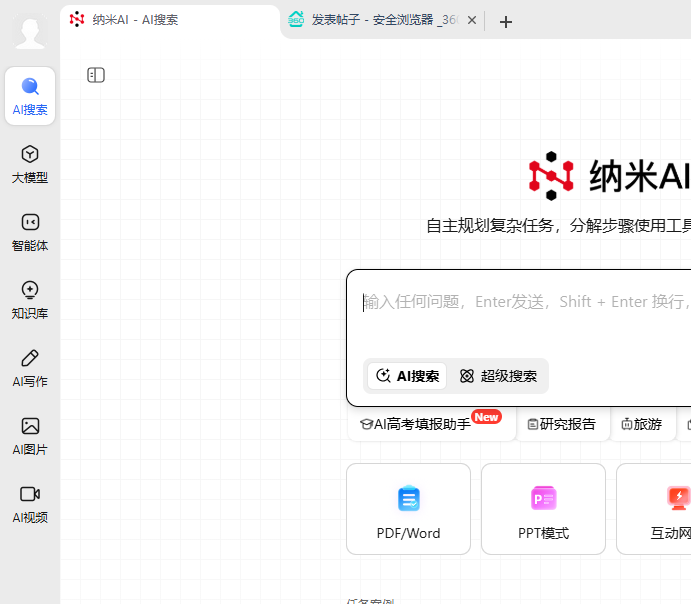This screenshot has height=604, width=691.
Task: Open the PPT模式 card
Action: [543, 509]
